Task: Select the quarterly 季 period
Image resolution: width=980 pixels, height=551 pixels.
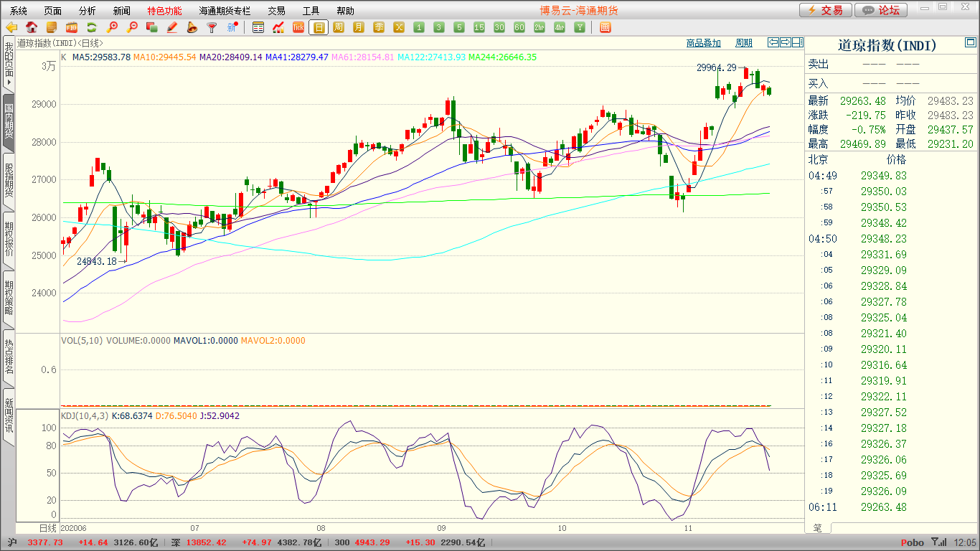Action: coord(379,28)
